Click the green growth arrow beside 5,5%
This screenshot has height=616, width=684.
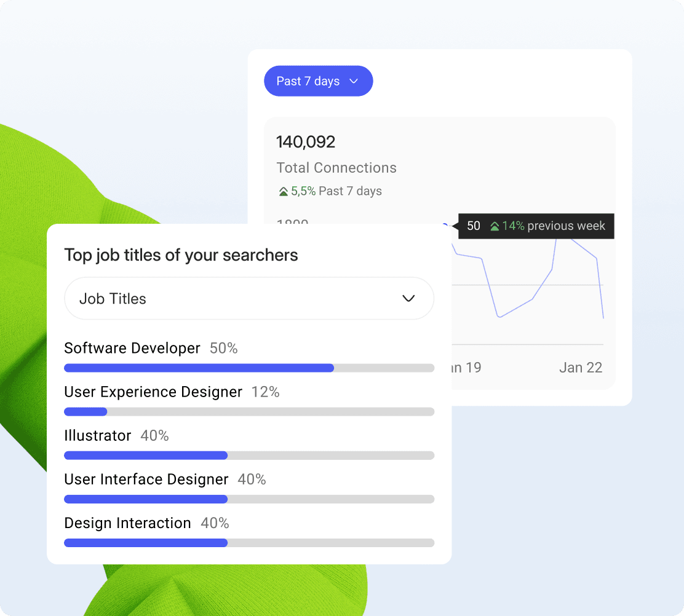coord(284,191)
